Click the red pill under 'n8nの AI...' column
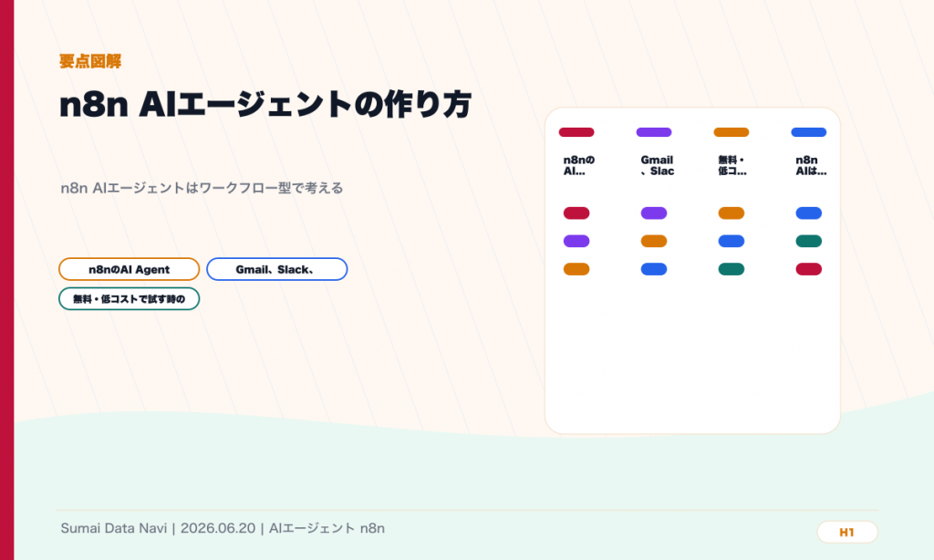Viewport: 934px width, 560px height. tap(576, 213)
